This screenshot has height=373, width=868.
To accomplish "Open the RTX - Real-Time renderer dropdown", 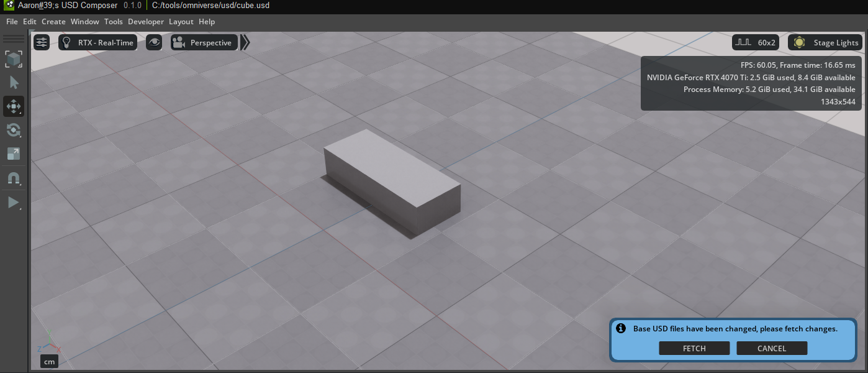I will tap(97, 42).
